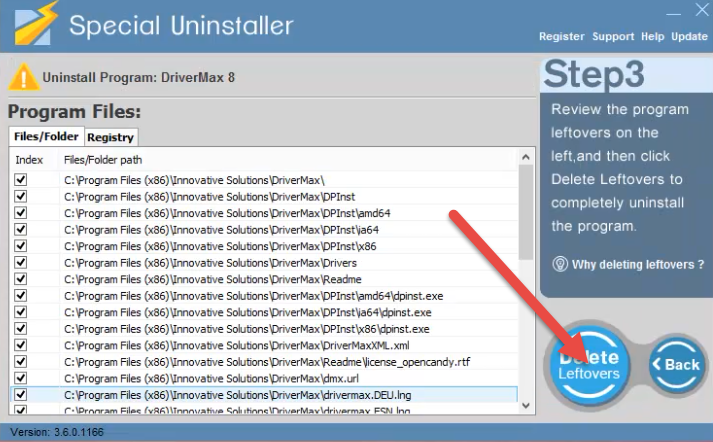
Task: Uncheck the DriverMaxXML.xml checkbox
Action: [x=20, y=345]
